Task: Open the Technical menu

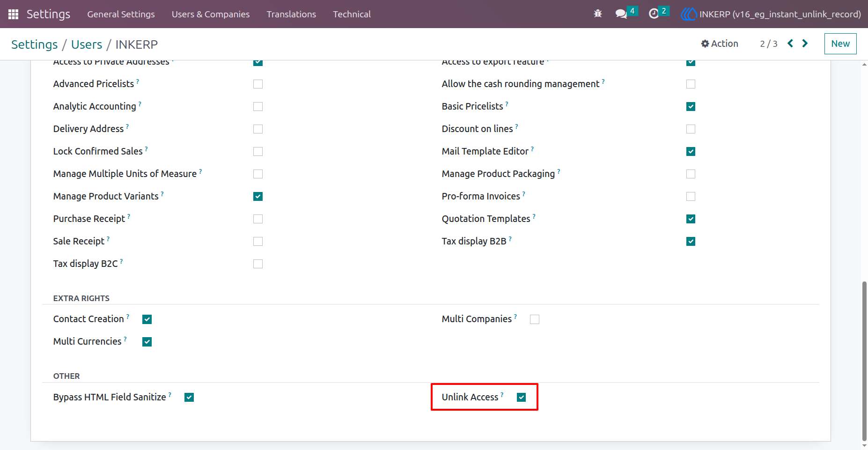Action: [x=352, y=14]
